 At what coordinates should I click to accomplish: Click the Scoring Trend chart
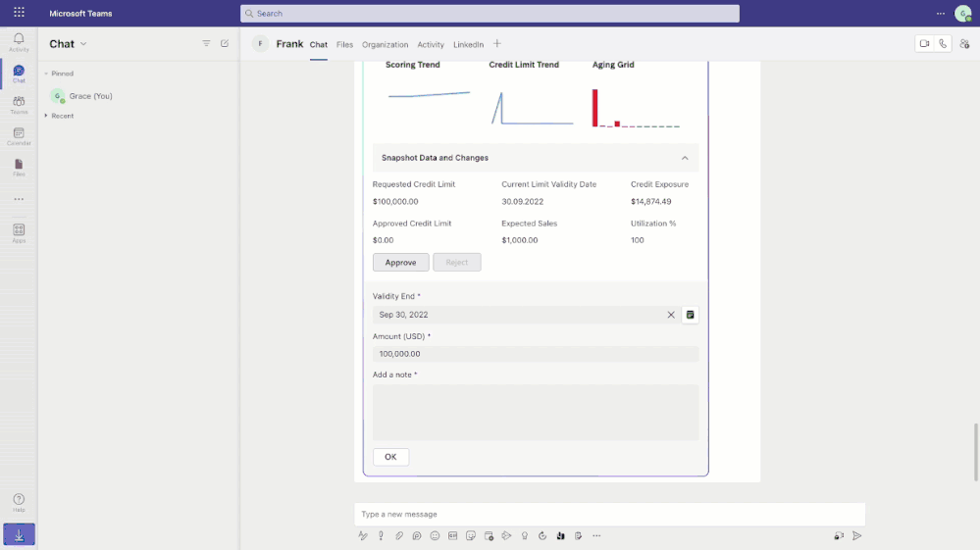429,94
